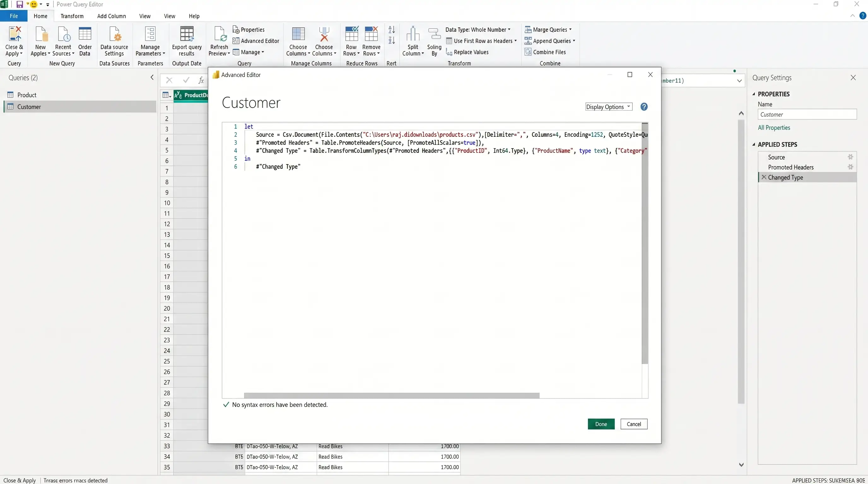Screen dimensions: 868x484
Task: Open Advanced Editor from ribbon
Action: [x=256, y=41]
